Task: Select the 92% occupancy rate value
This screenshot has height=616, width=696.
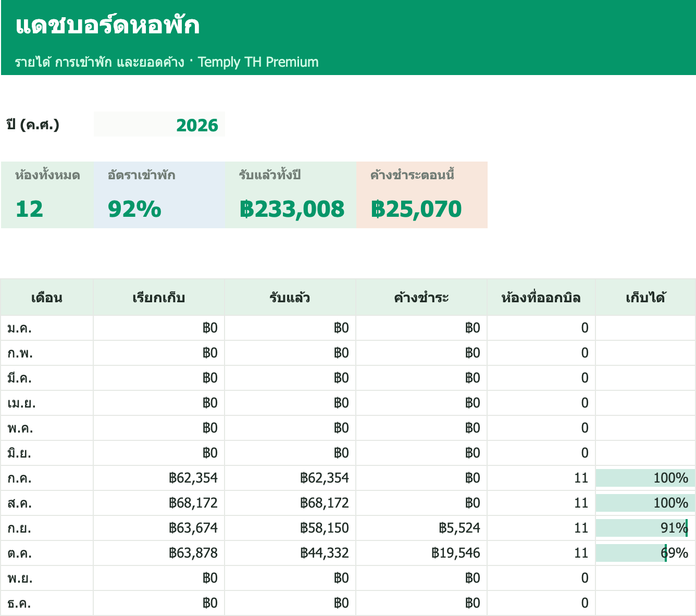Action: click(x=134, y=209)
